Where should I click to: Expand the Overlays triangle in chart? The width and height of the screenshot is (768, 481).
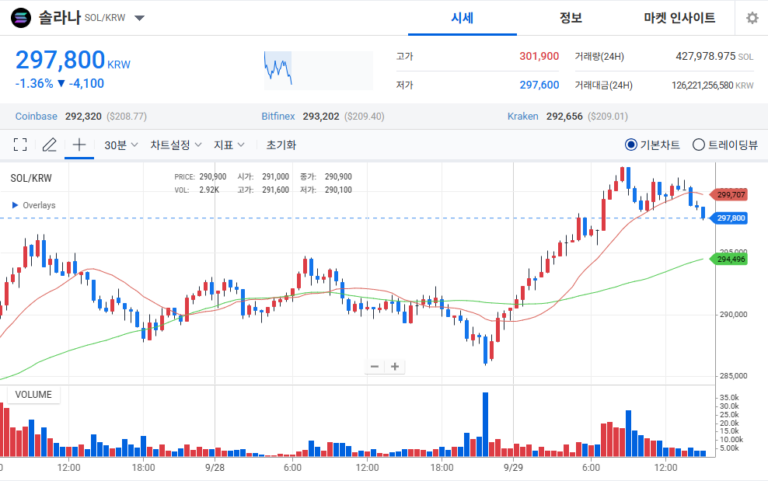click(15, 205)
